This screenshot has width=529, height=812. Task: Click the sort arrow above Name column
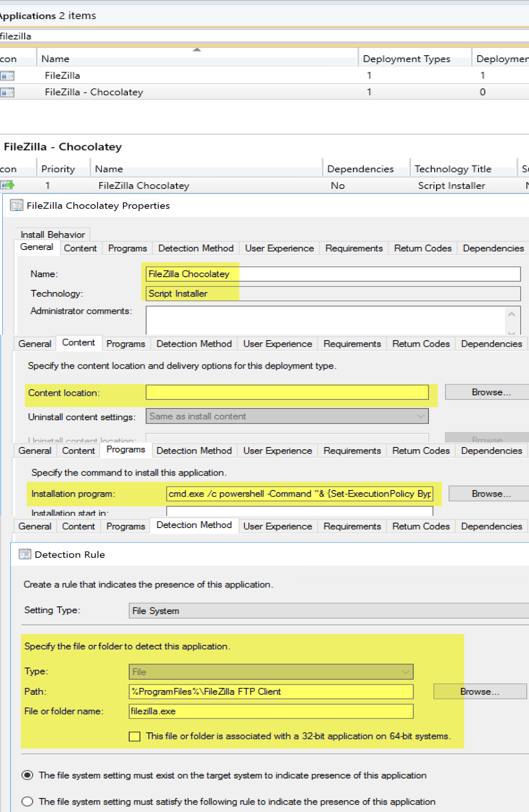click(x=197, y=50)
